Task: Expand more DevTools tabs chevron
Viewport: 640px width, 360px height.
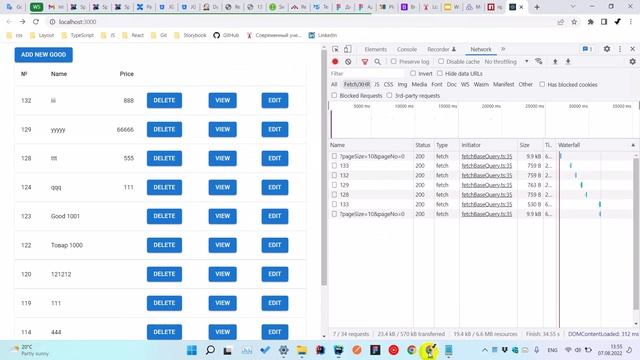Action: 503,49
